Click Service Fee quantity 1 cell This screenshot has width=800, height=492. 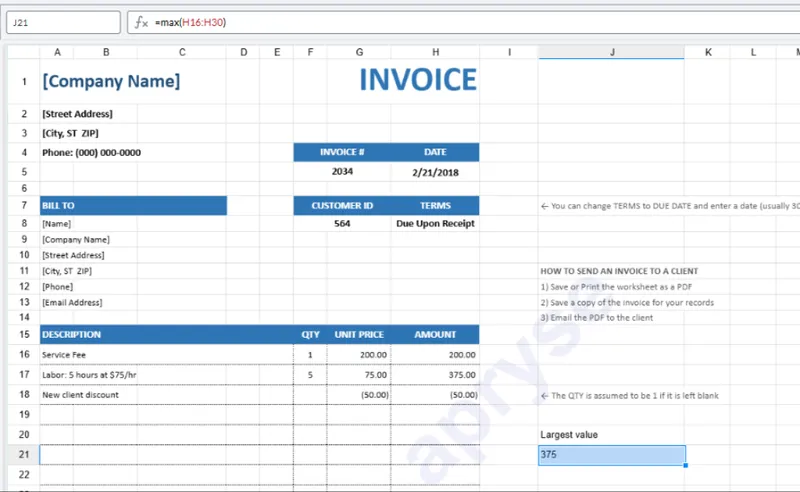point(310,355)
